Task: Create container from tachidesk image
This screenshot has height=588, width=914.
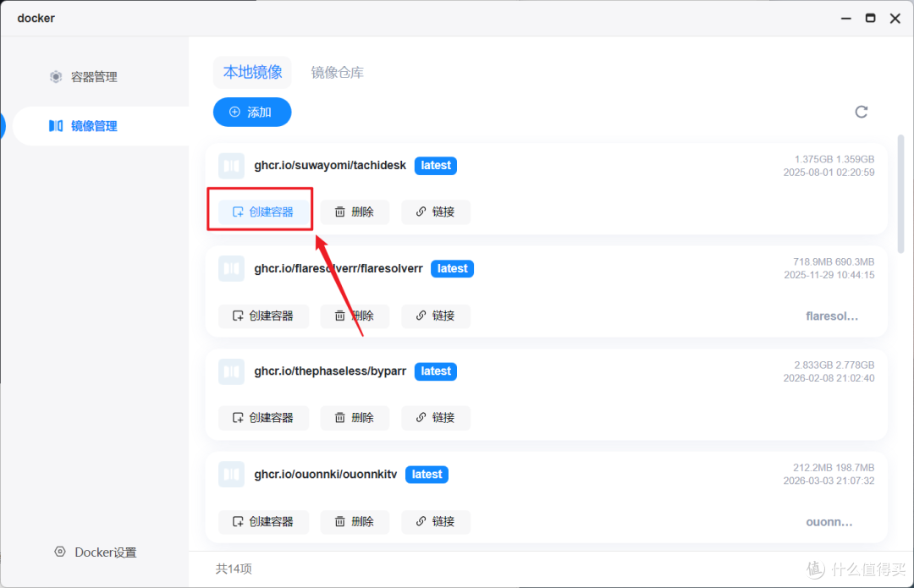Action: (263, 212)
